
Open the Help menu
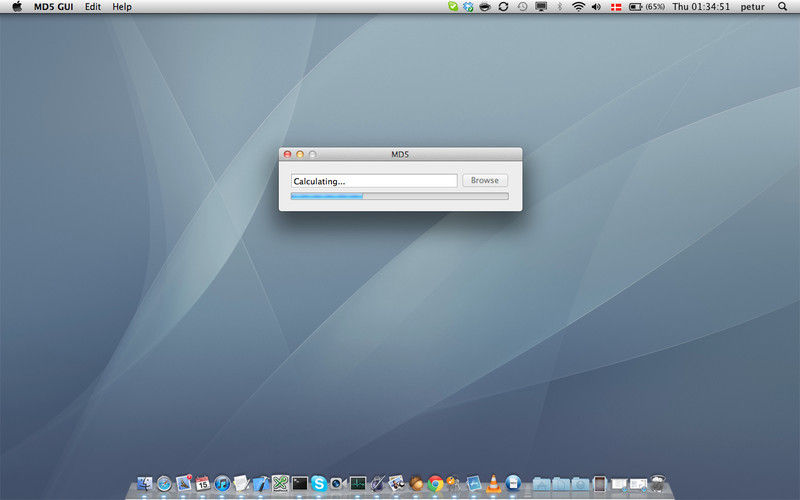[x=122, y=7]
